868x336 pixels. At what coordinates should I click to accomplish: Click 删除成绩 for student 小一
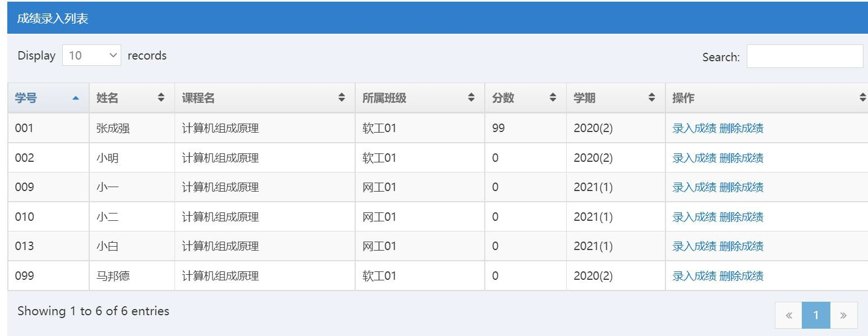tap(741, 187)
